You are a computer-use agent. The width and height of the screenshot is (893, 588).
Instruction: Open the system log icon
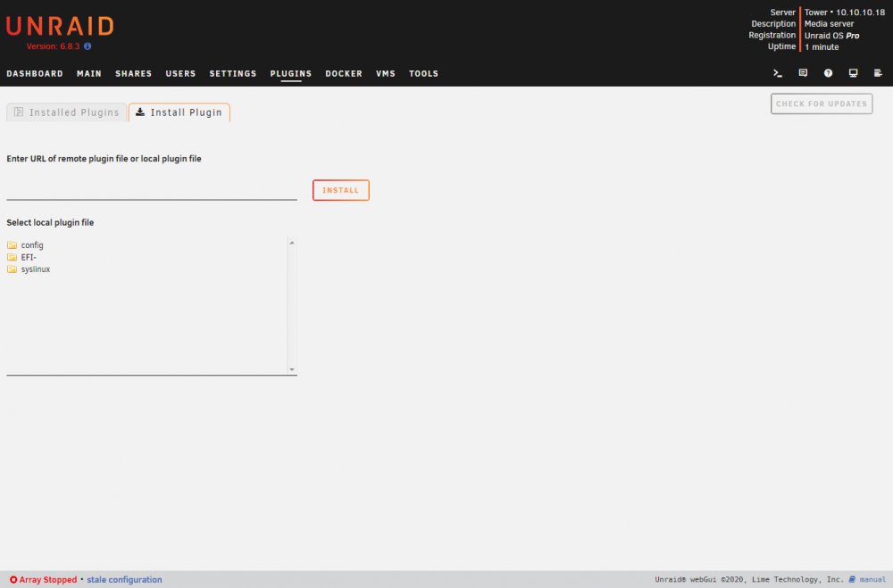[x=878, y=73]
